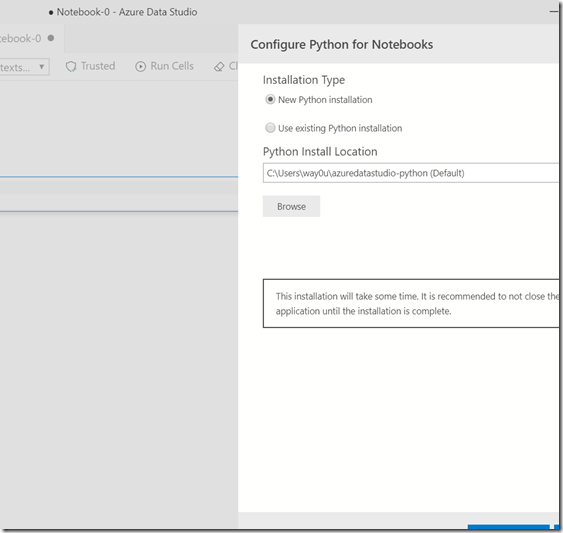
Task: Click the Run Cells play icon
Action: (140, 66)
